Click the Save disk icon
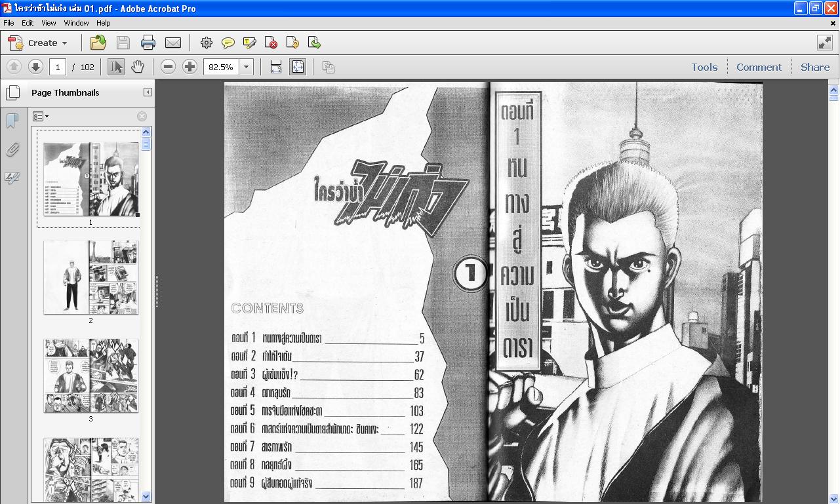The width and height of the screenshot is (840, 504). click(123, 43)
